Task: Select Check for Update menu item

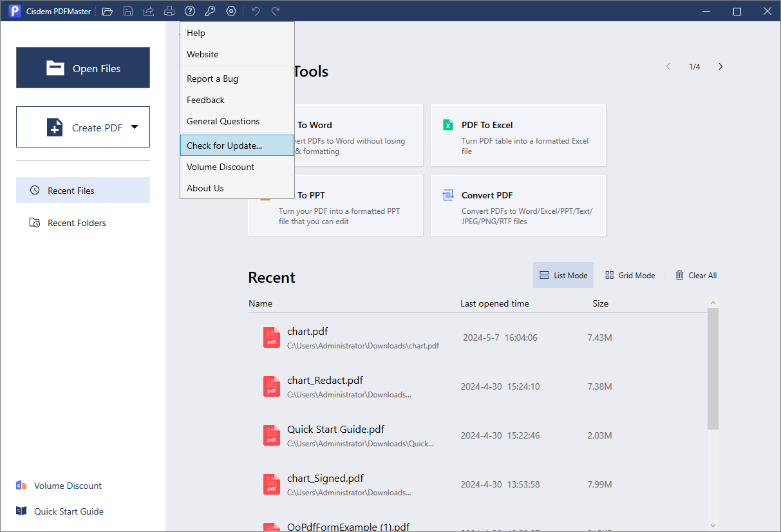Action: pyautogui.click(x=237, y=146)
